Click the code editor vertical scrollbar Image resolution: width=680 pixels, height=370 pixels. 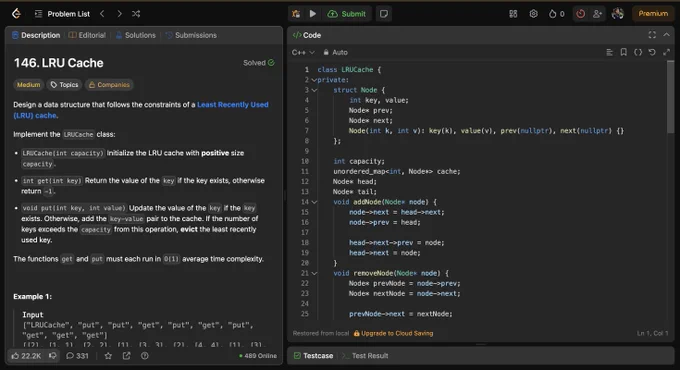coord(670,97)
